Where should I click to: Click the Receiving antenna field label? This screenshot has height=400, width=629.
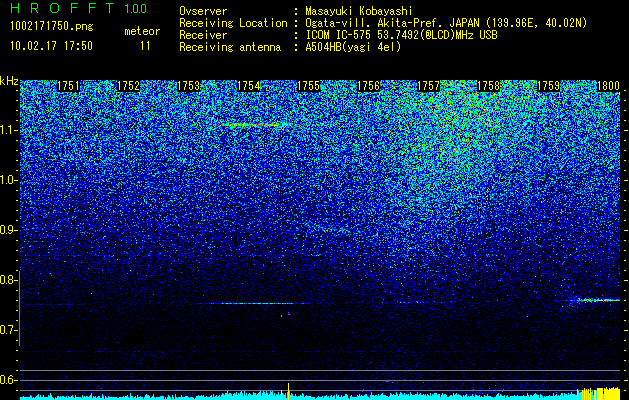(230, 47)
